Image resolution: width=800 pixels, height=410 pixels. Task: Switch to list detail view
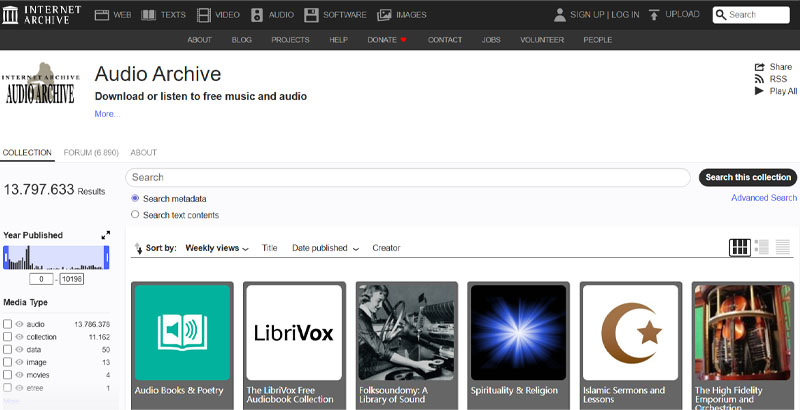pyautogui.click(x=762, y=247)
